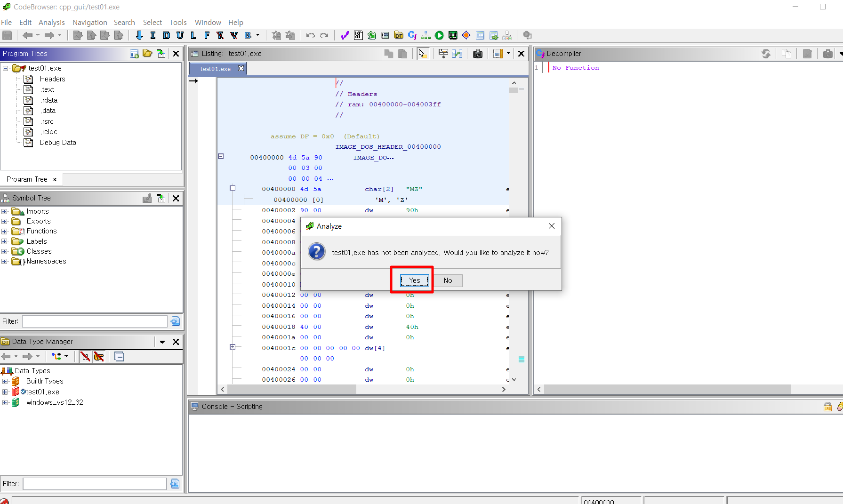Screen dimensions: 843x504
Task: Take a snapshot with the Listing camera icon
Action: point(478,53)
